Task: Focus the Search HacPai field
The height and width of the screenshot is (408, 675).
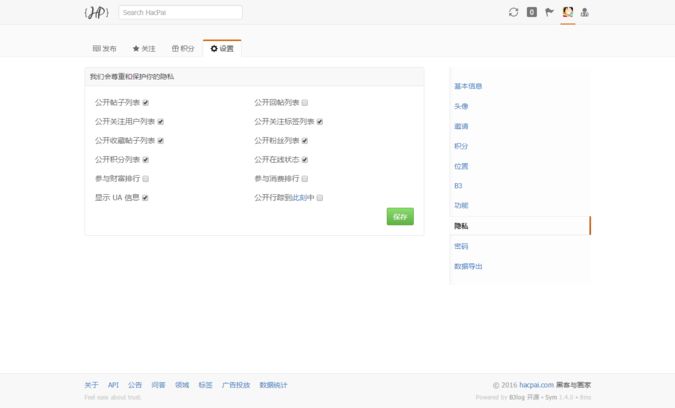Action: click(180, 12)
